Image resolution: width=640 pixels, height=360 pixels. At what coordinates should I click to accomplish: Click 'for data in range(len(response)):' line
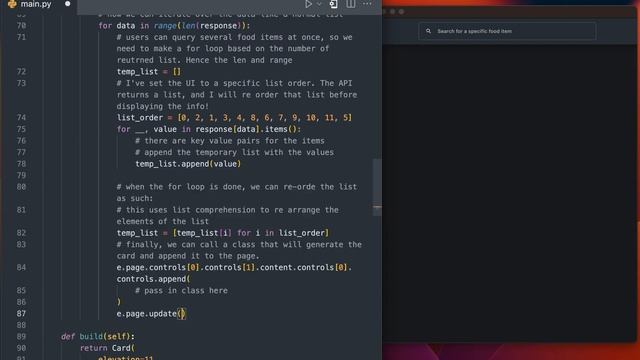click(x=174, y=26)
